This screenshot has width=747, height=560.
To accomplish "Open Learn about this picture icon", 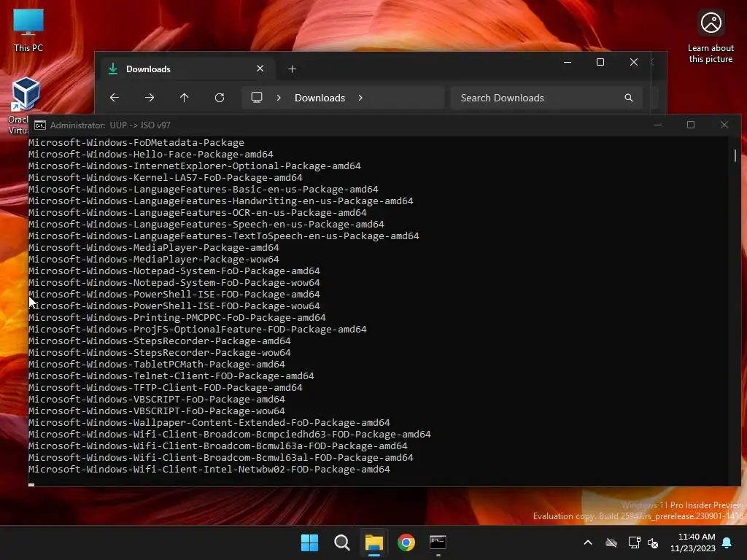I will point(711,36).
